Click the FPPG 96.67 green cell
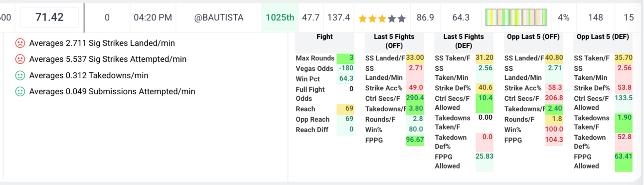Screen dimensions: 644x185 tap(415, 140)
